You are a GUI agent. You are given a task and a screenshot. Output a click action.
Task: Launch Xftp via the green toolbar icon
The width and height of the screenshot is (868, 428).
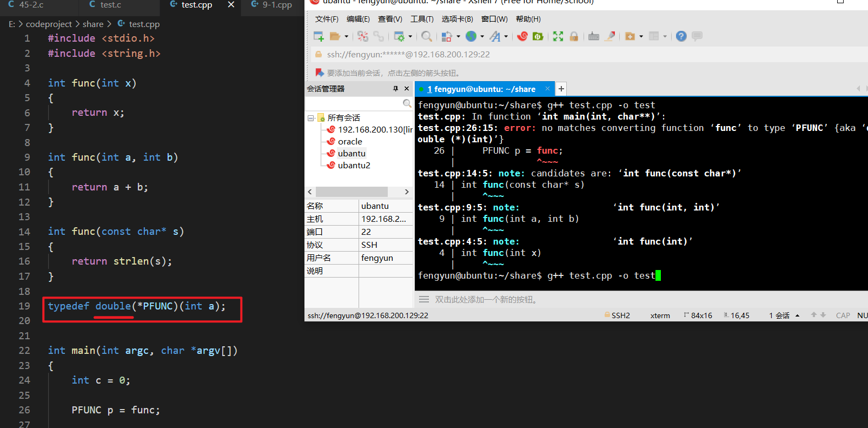point(538,36)
